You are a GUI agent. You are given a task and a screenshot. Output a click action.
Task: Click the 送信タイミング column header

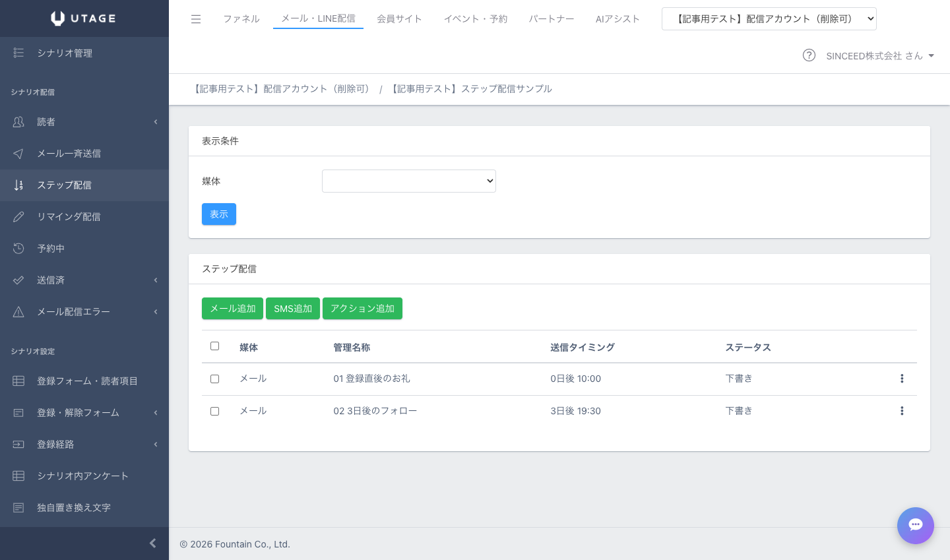coord(583,348)
